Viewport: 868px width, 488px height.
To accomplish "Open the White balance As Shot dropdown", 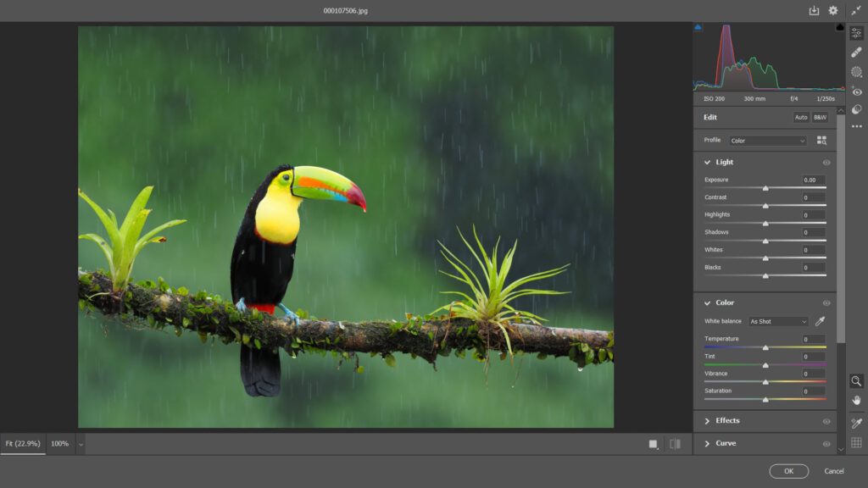I will tap(778, 321).
